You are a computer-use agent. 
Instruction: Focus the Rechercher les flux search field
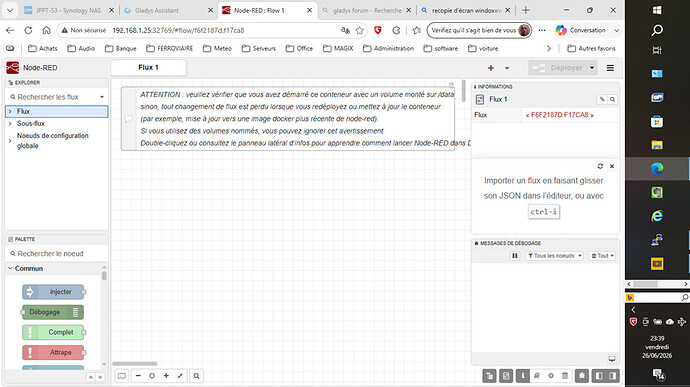point(53,97)
